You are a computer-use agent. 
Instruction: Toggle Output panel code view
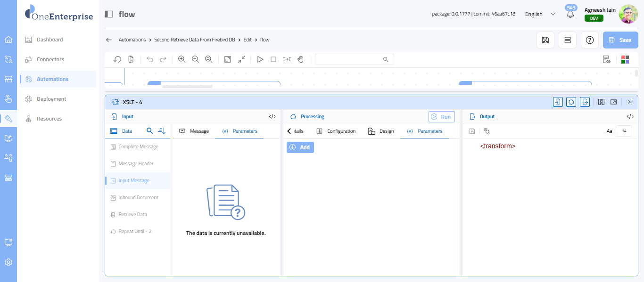tap(630, 117)
